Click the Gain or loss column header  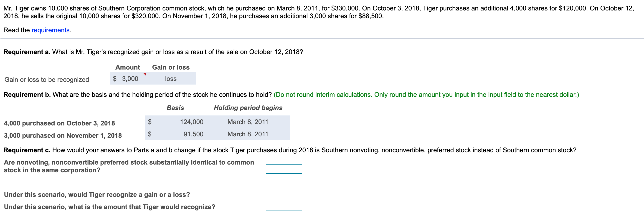171,67
